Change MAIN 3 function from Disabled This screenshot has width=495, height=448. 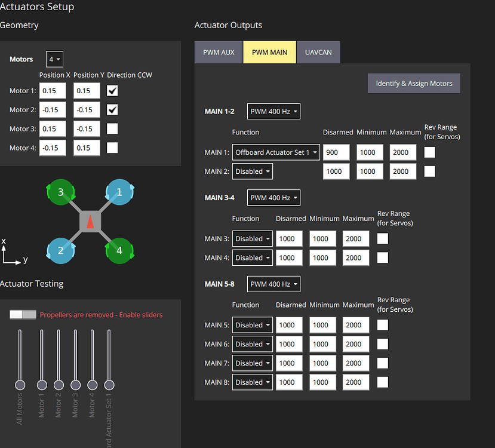[252, 238]
